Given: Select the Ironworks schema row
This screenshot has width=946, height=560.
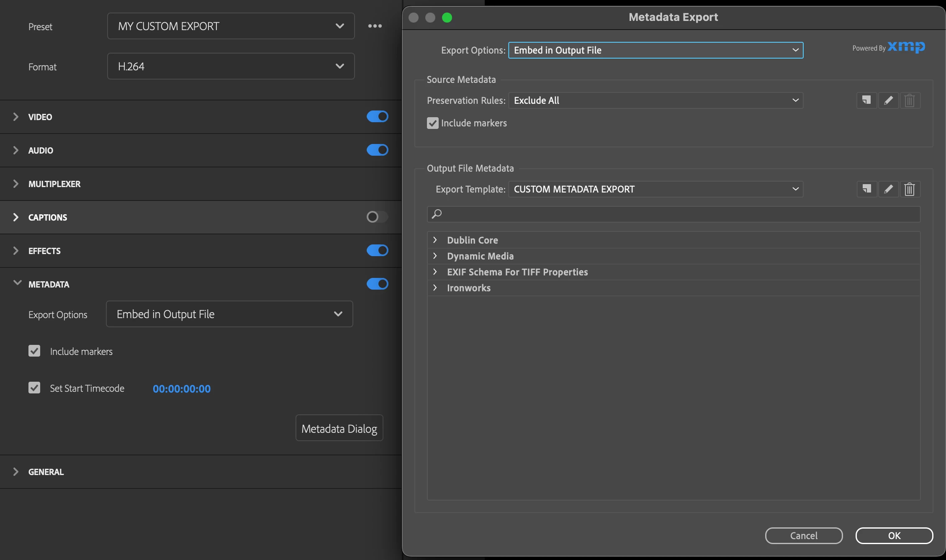Looking at the screenshot, I should click(x=468, y=288).
